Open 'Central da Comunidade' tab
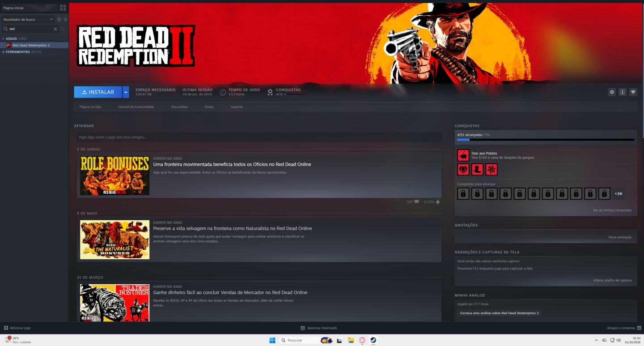The height and width of the screenshot is (346, 644). click(136, 107)
